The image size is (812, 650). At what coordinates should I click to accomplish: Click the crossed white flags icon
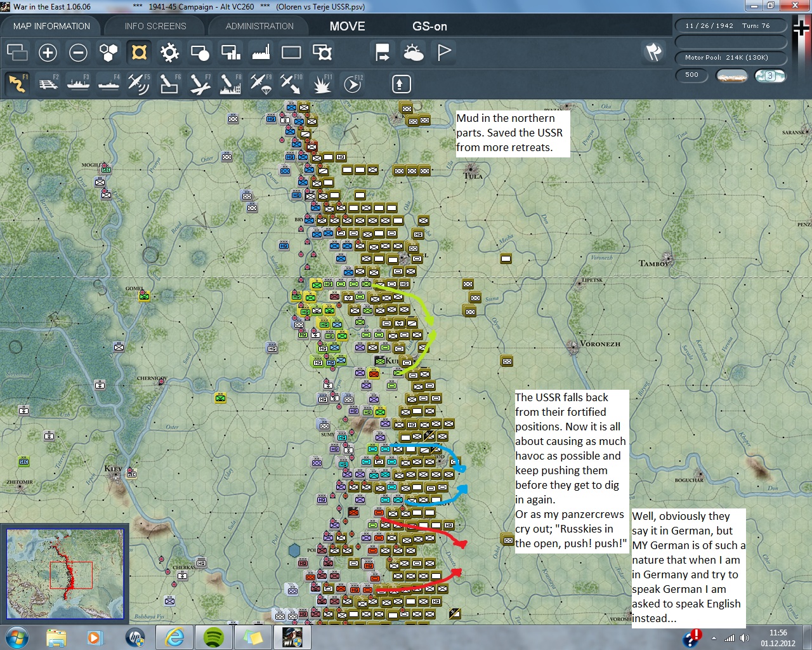pos(653,52)
